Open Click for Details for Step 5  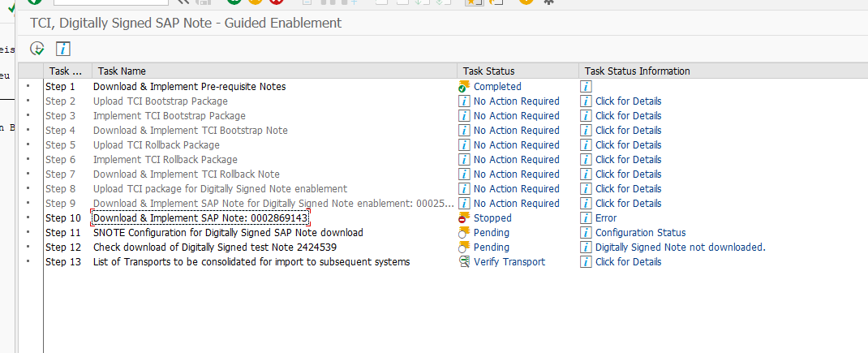628,145
